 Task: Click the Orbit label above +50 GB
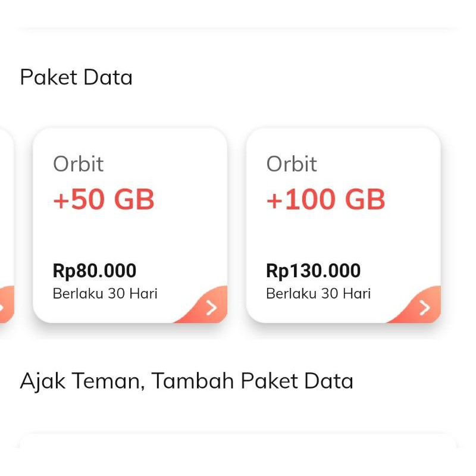78,164
